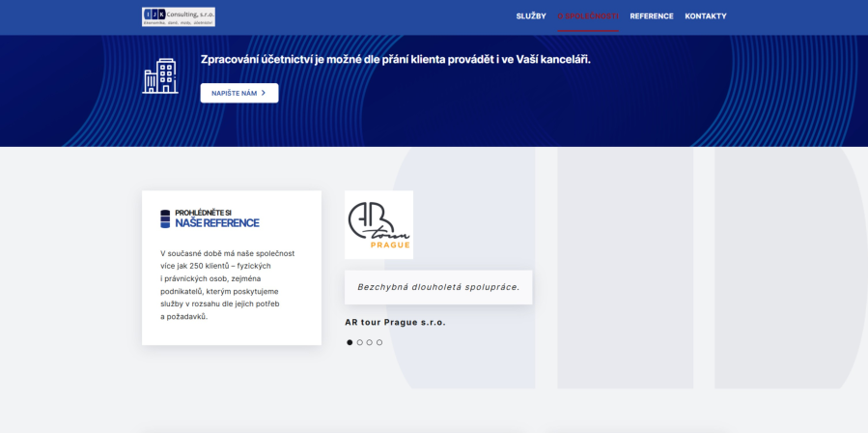Click the stacked database icon beside NAŠE REFERENCE
The width and height of the screenshot is (868, 433).
[165, 219]
